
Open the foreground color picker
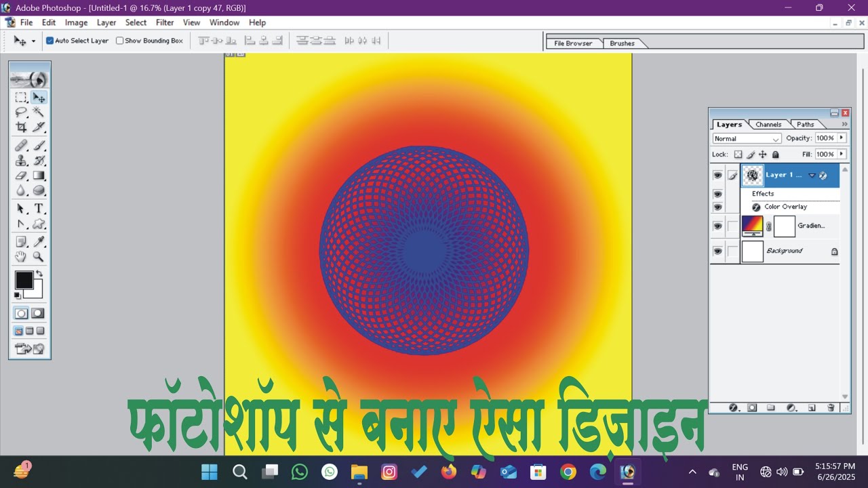pyautogui.click(x=24, y=279)
